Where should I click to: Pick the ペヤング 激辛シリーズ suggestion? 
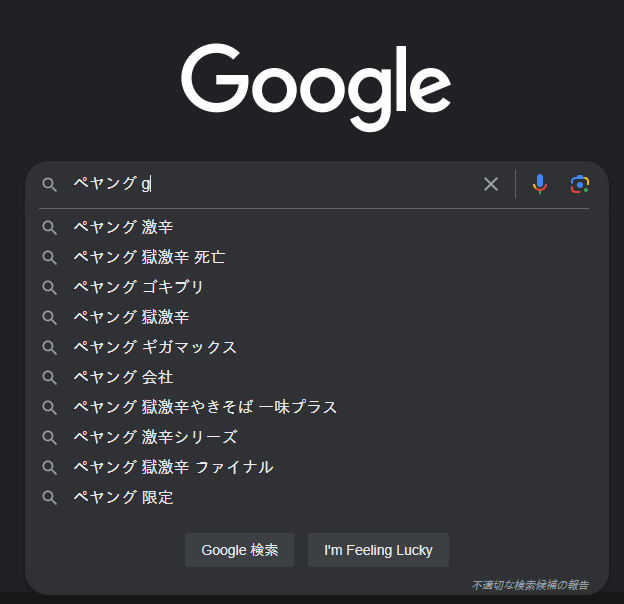155,437
